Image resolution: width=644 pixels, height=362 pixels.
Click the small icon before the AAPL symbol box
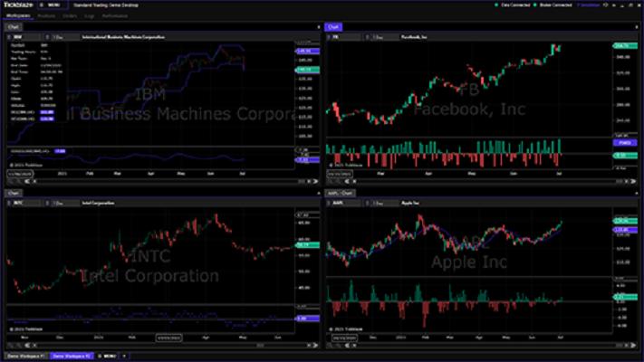pos(328,203)
